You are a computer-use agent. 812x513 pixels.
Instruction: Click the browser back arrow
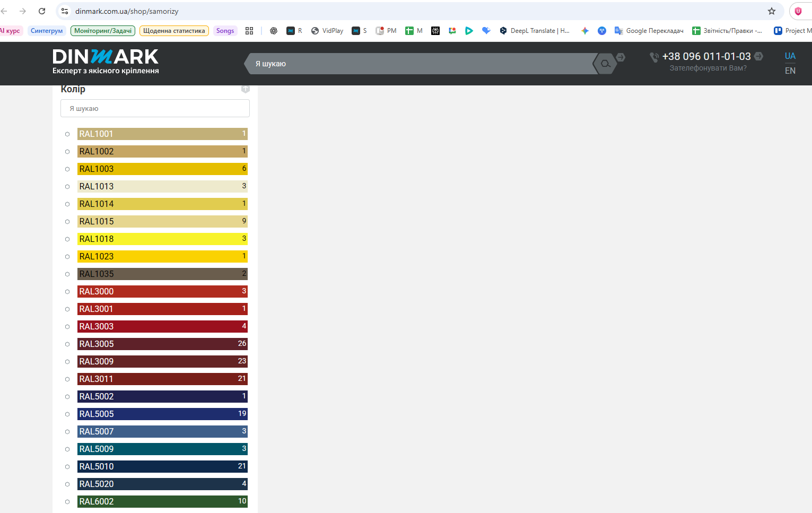tap(4, 11)
